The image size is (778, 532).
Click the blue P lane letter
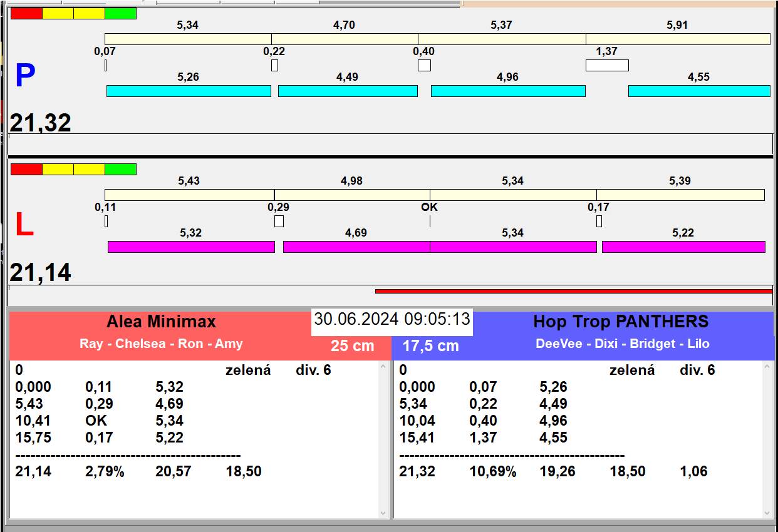tap(25, 76)
